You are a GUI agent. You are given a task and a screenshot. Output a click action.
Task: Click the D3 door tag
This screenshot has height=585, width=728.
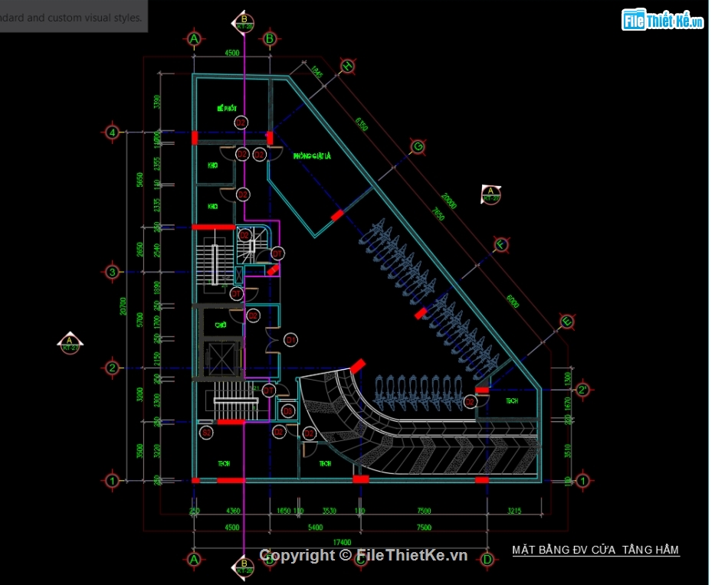click(x=288, y=410)
